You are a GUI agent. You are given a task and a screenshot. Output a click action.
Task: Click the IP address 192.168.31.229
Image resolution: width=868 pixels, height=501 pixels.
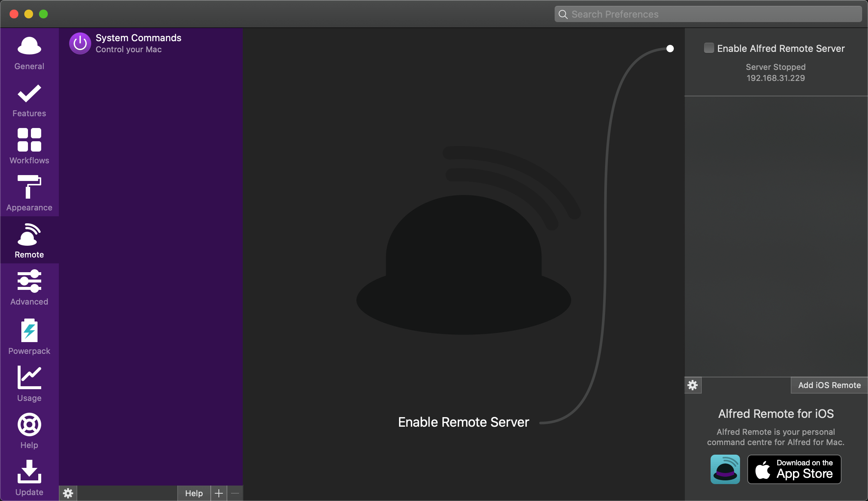776,78
